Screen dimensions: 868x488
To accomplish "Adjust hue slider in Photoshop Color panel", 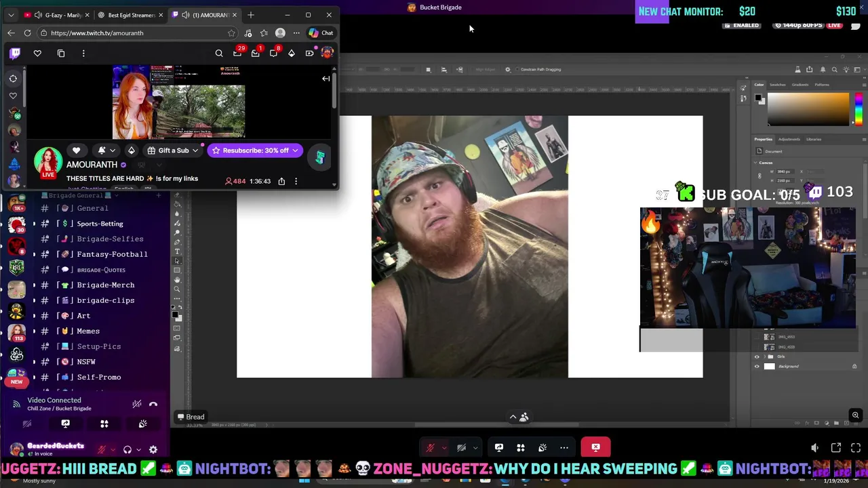I will pyautogui.click(x=859, y=108).
